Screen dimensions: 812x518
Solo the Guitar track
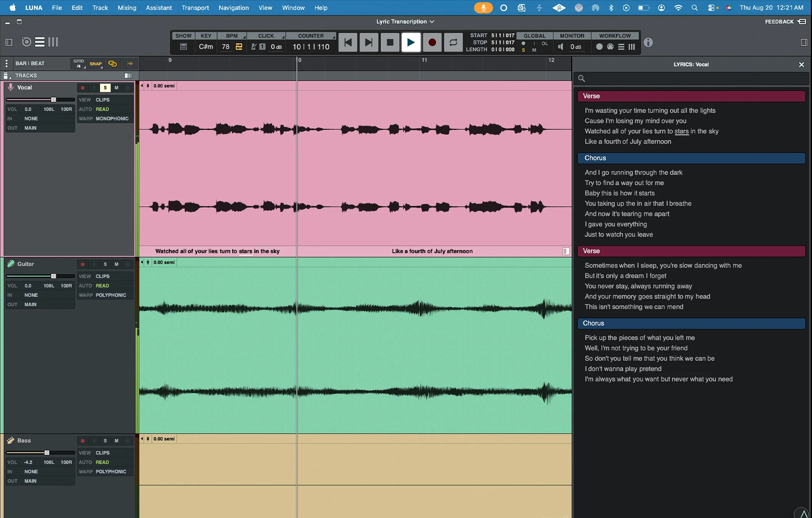tap(105, 264)
